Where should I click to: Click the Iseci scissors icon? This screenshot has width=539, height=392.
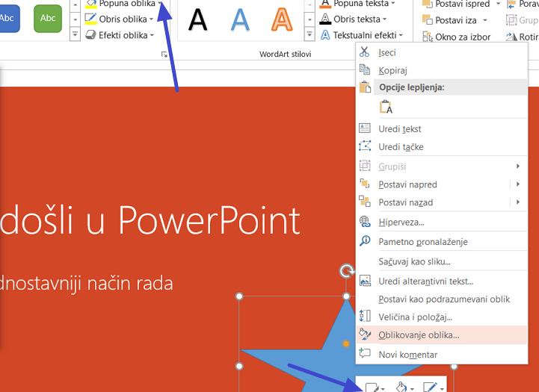[x=364, y=52]
